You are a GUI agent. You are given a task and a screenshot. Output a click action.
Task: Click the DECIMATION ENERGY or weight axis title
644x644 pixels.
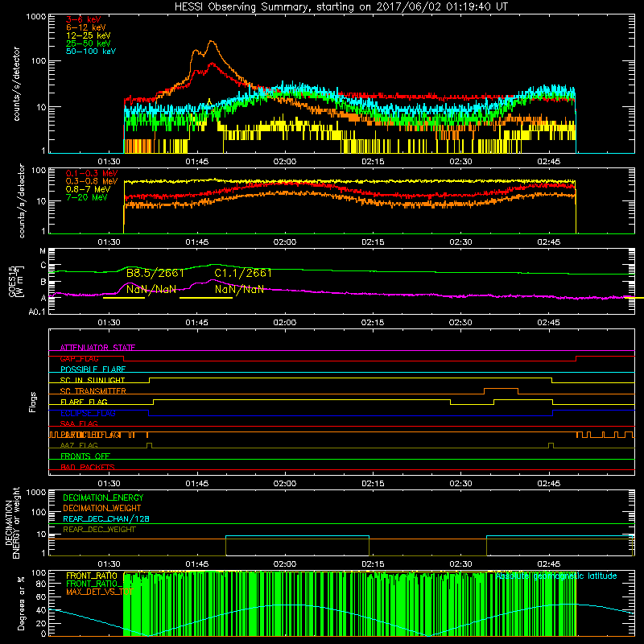pyautogui.click(x=12, y=523)
